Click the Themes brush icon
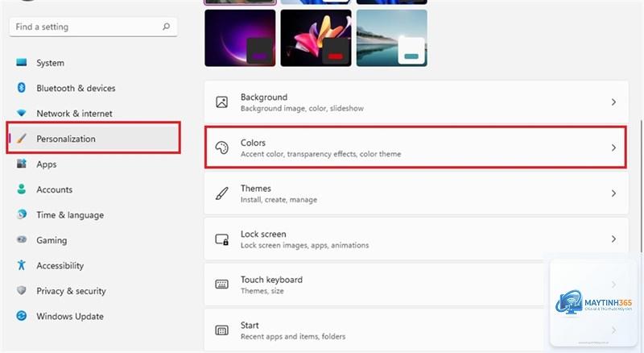Viewport: 644px width, 353px height. coord(222,193)
